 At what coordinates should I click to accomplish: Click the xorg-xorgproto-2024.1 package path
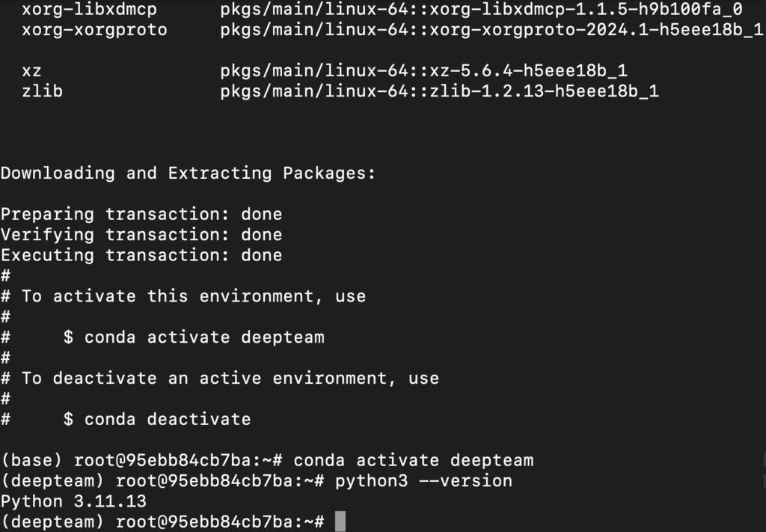[492, 30]
